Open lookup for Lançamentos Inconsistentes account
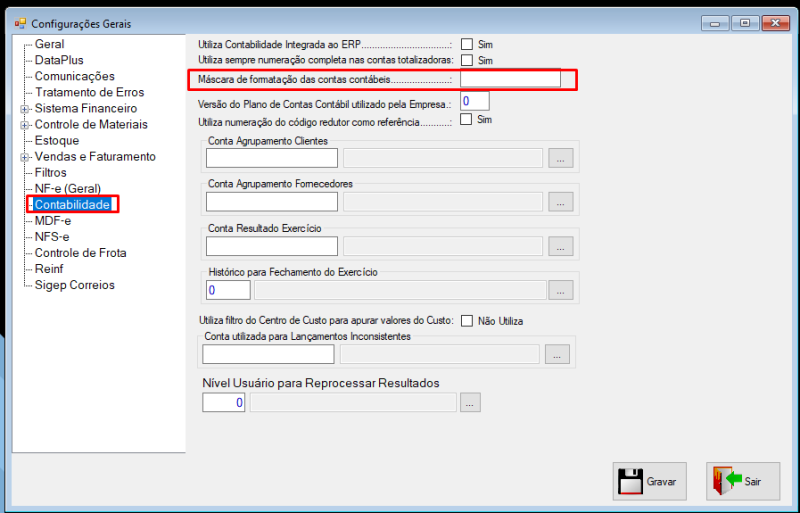This screenshot has height=513, width=800. (x=557, y=354)
